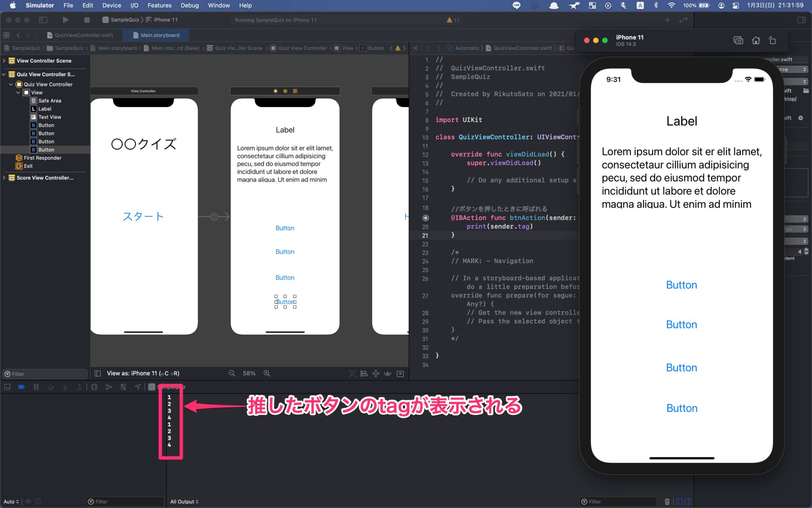
Task: Select the Step Over icon in the debug bar
Action: coord(51,387)
